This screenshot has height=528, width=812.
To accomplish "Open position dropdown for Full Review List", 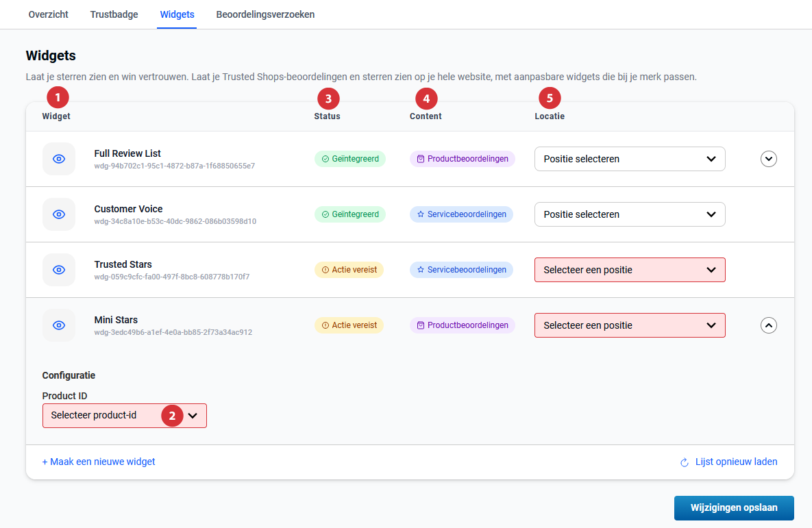I will click(629, 159).
